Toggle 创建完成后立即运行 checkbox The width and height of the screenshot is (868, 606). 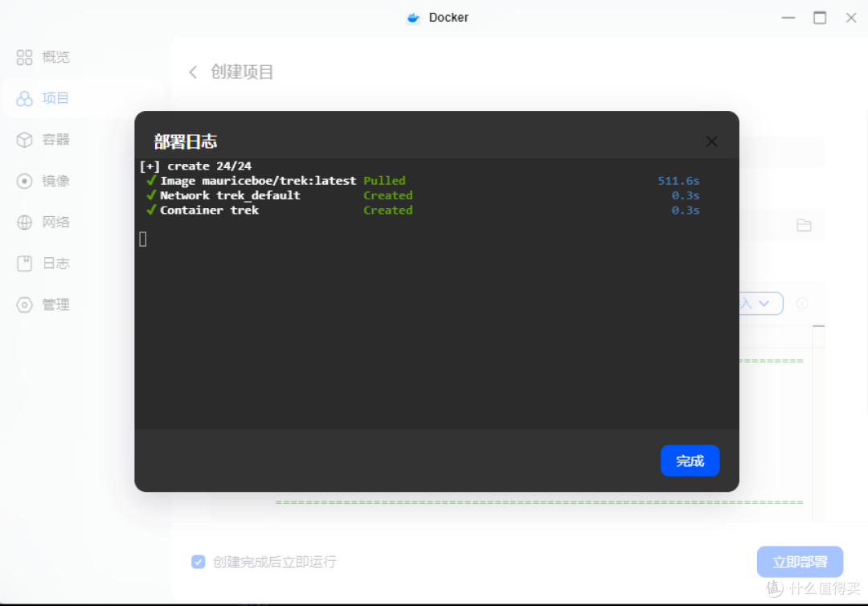(x=199, y=562)
